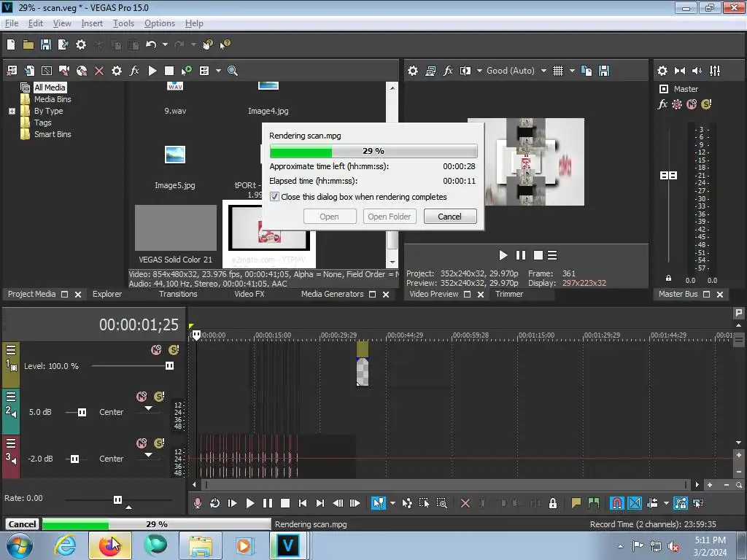
Task: Click the New project icon
Action: (11, 44)
